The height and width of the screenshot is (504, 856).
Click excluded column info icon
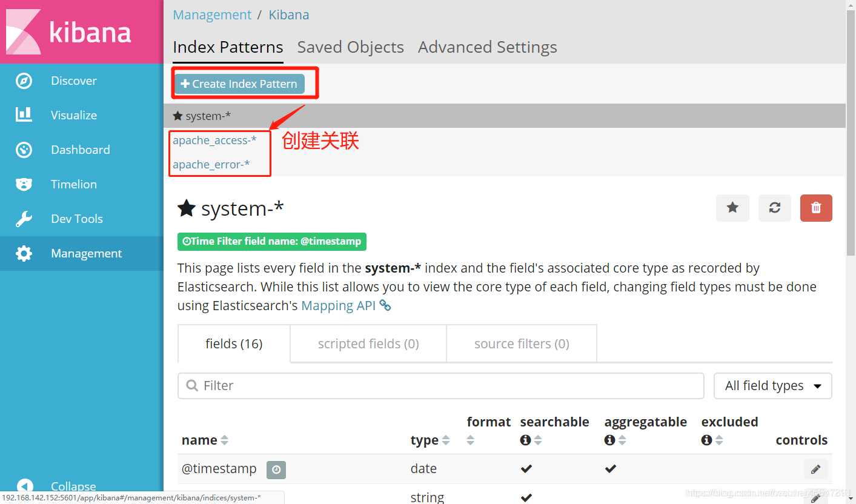706,440
